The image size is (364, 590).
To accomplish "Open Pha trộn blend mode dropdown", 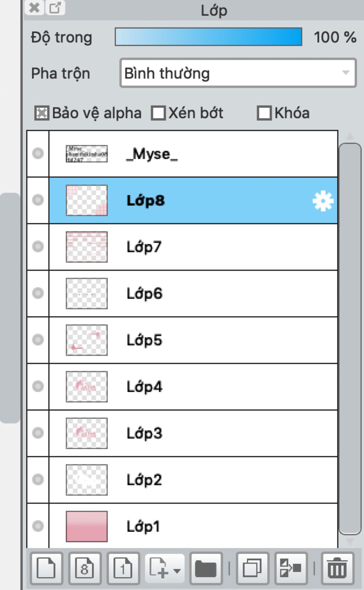I will click(x=238, y=73).
